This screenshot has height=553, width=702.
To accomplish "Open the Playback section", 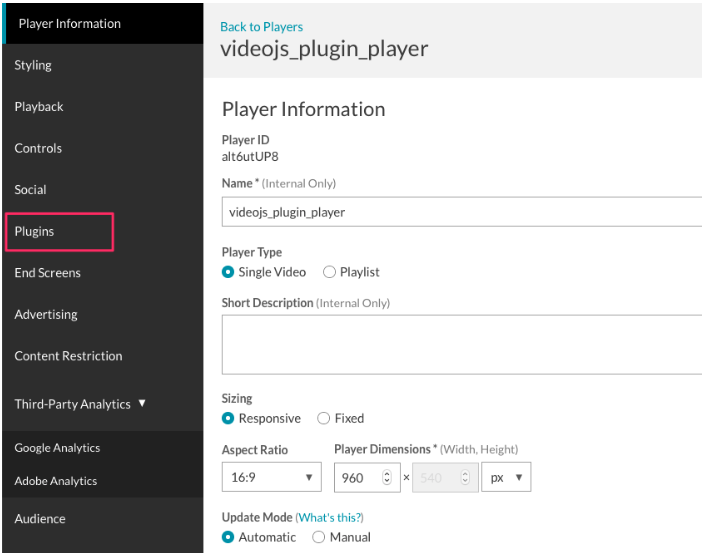I will pos(39,107).
